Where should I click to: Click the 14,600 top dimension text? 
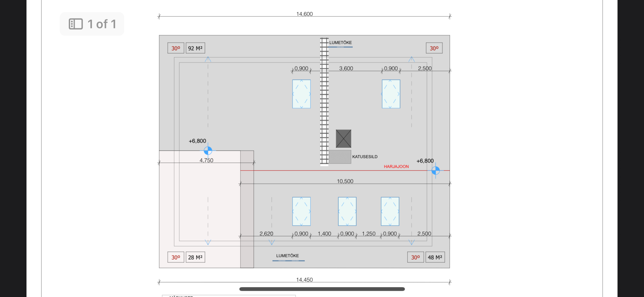pyautogui.click(x=304, y=14)
